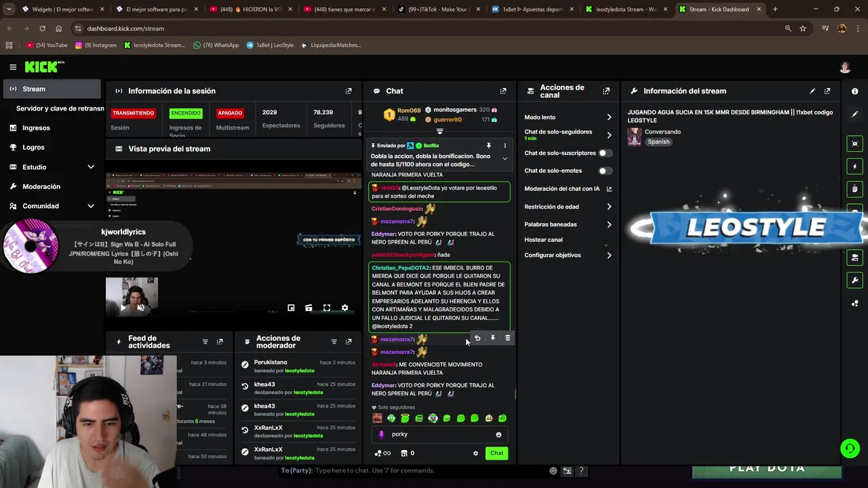Viewport: 868px width, 488px height.
Task: Click the Conversando category label
Action: pyautogui.click(x=663, y=132)
